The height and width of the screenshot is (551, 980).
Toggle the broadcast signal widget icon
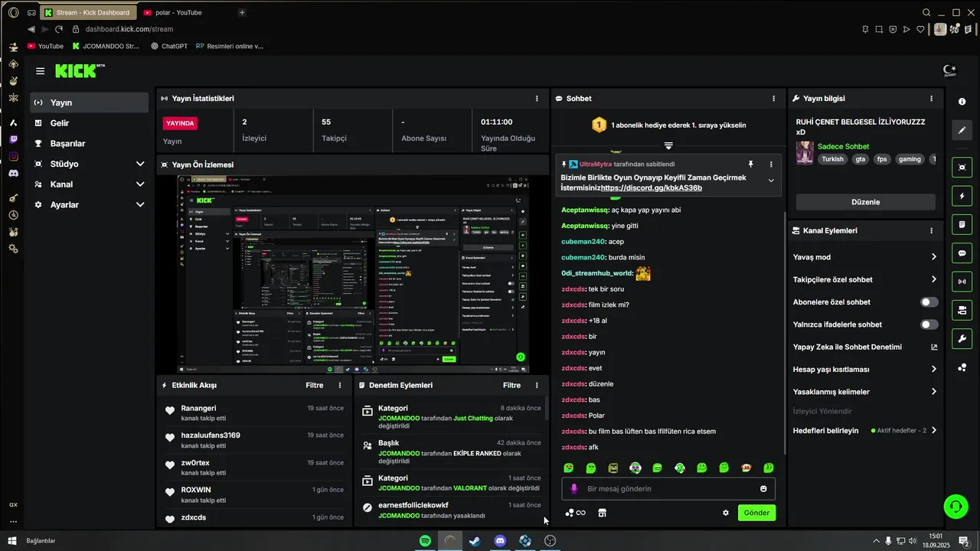coord(962,282)
